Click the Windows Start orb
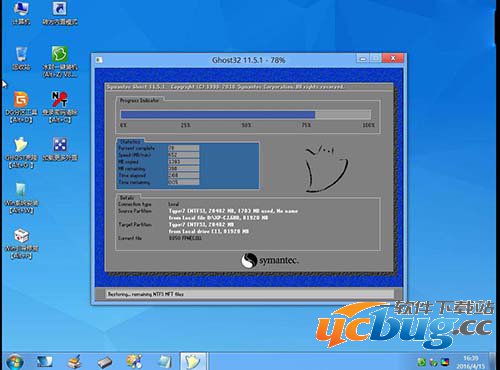The height and width of the screenshot is (370, 500). [14, 362]
